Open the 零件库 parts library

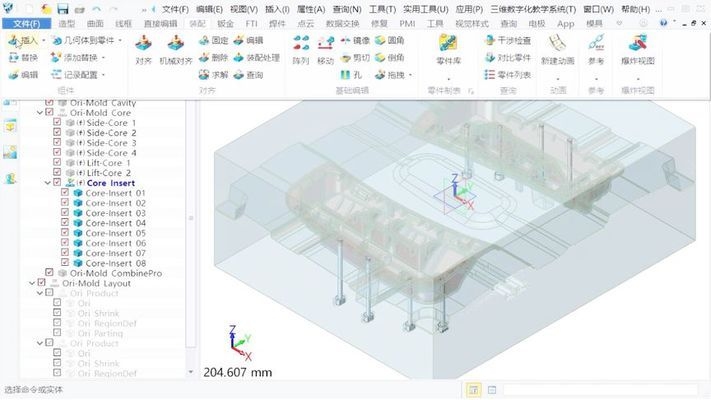pos(449,46)
